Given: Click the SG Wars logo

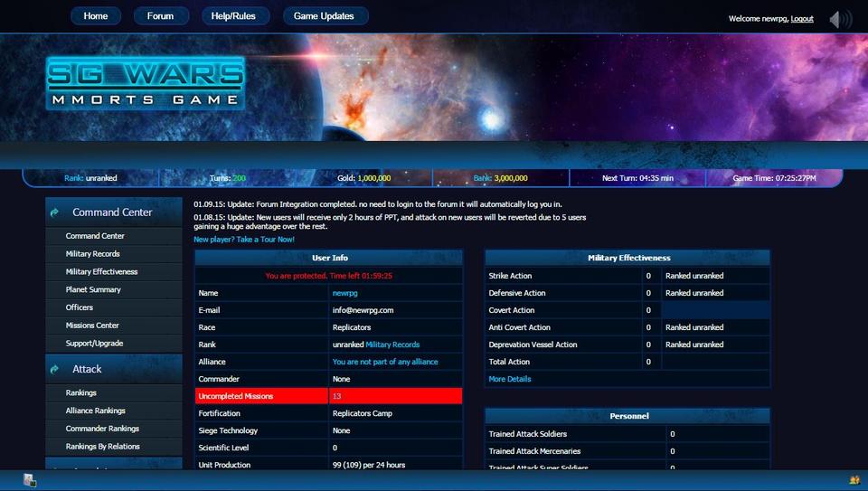Looking at the screenshot, I should [146, 84].
